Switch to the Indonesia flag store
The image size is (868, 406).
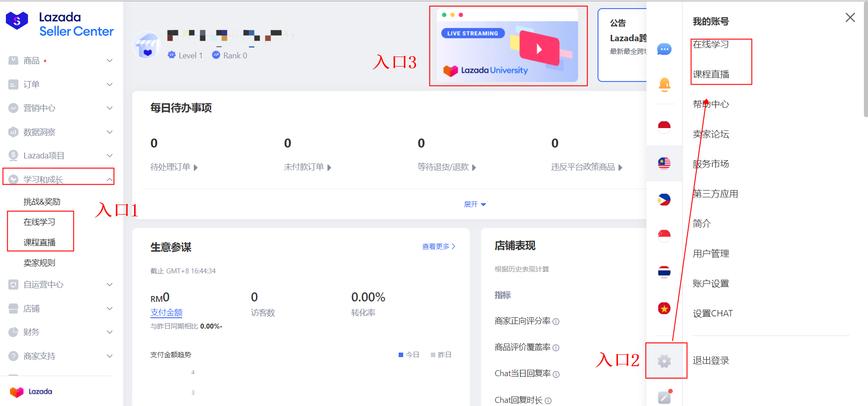tap(664, 126)
